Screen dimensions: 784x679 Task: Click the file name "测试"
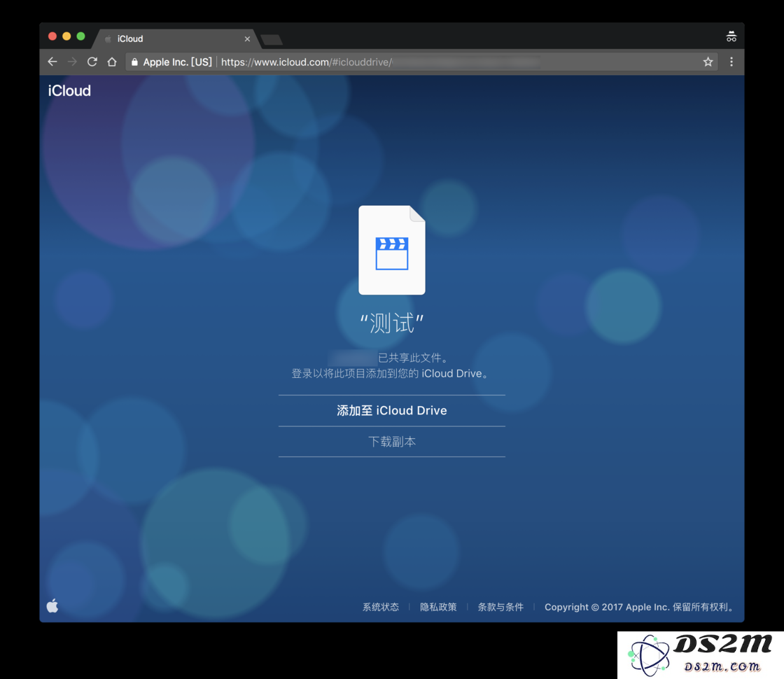click(392, 323)
